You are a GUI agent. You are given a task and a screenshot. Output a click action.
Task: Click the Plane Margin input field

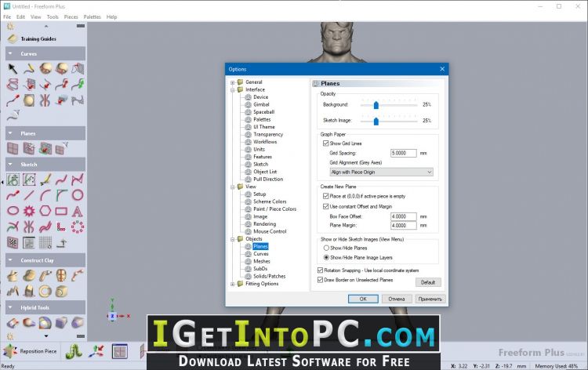tap(404, 225)
